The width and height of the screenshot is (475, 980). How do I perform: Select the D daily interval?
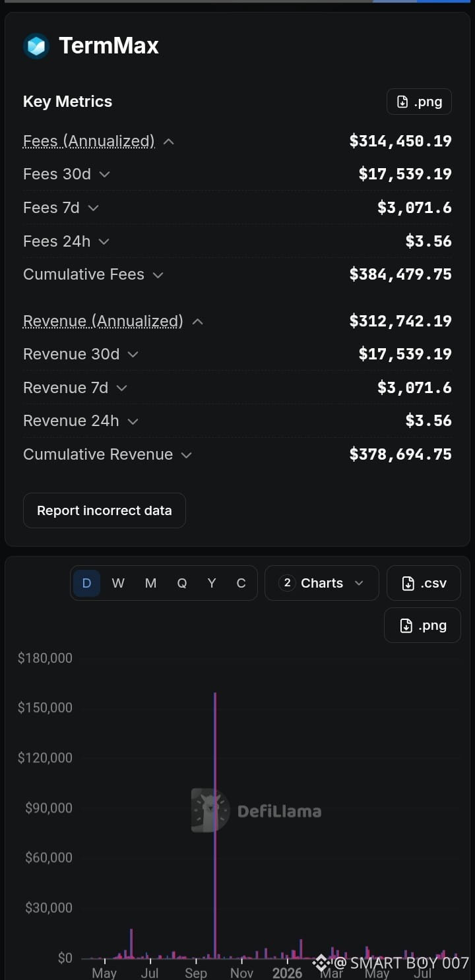(x=86, y=583)
